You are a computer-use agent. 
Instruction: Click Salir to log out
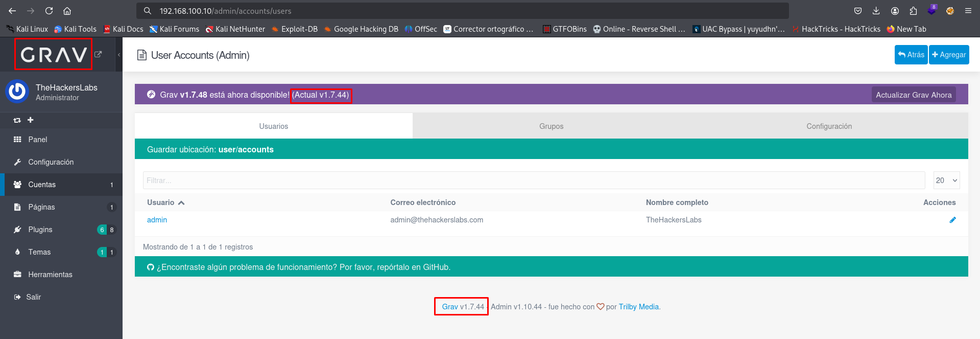point(61,297)
